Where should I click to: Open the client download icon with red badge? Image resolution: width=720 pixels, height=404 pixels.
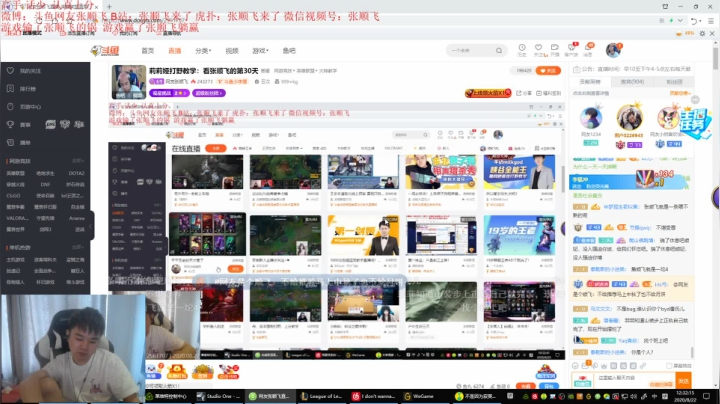pyautogui.click(x=572, y=50)
